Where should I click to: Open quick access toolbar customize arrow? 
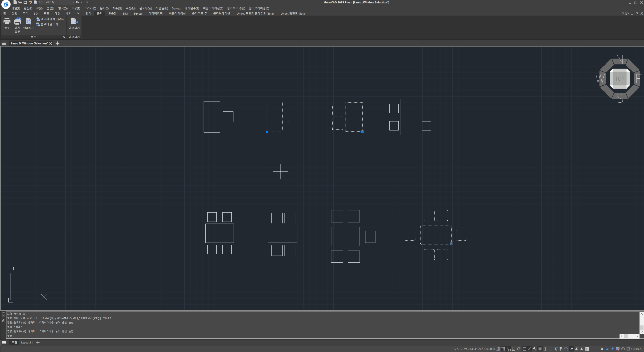[x=87, y=2]
